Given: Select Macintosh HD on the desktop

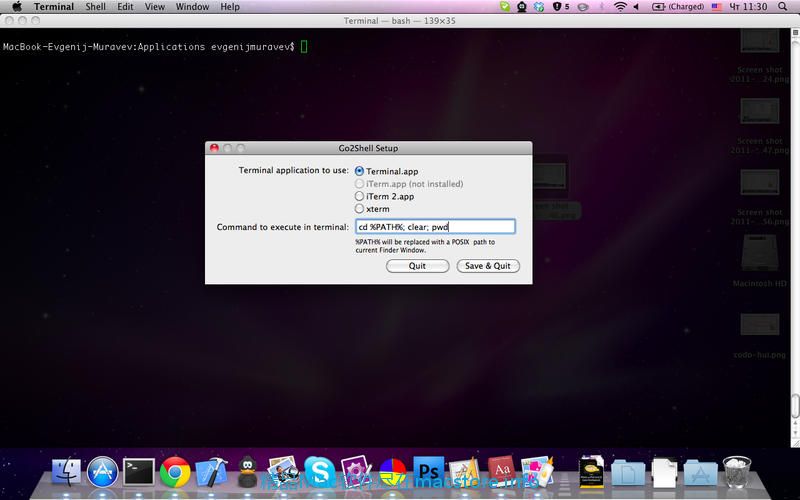Looking at the screenshot, I should [760, 261].
